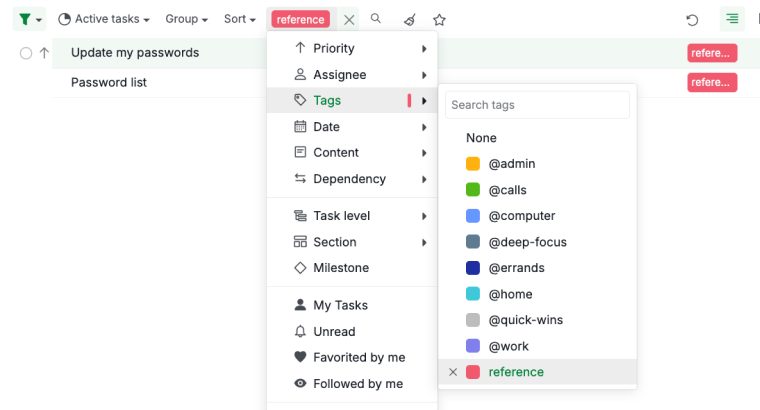760x410 pixels.
Task: Open the Assignee filter submenu
Action: tap(352, 75)
